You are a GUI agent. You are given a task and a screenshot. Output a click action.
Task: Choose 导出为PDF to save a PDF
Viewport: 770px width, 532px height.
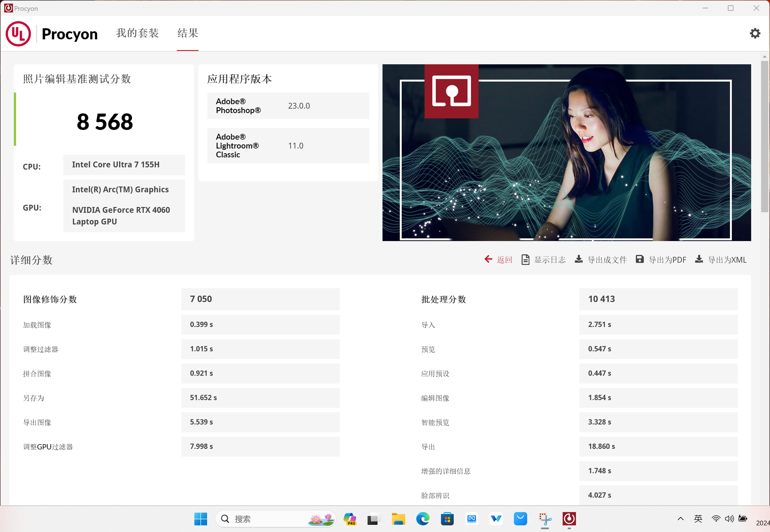coord(667,260)
